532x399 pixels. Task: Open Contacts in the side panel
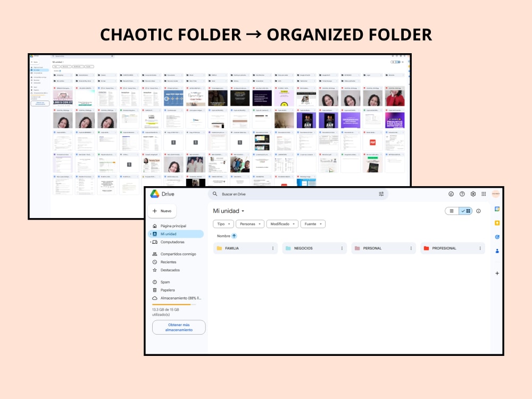[497, 251]
